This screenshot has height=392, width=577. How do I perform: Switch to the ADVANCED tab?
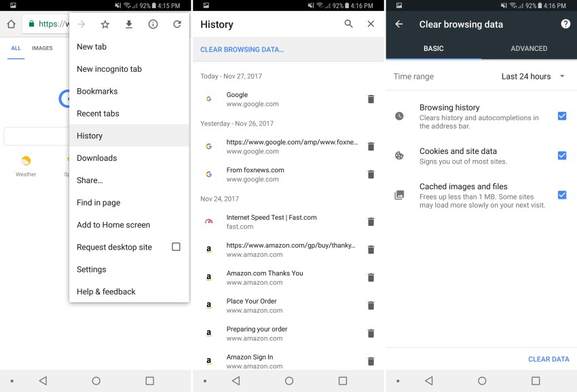(529, 48)
